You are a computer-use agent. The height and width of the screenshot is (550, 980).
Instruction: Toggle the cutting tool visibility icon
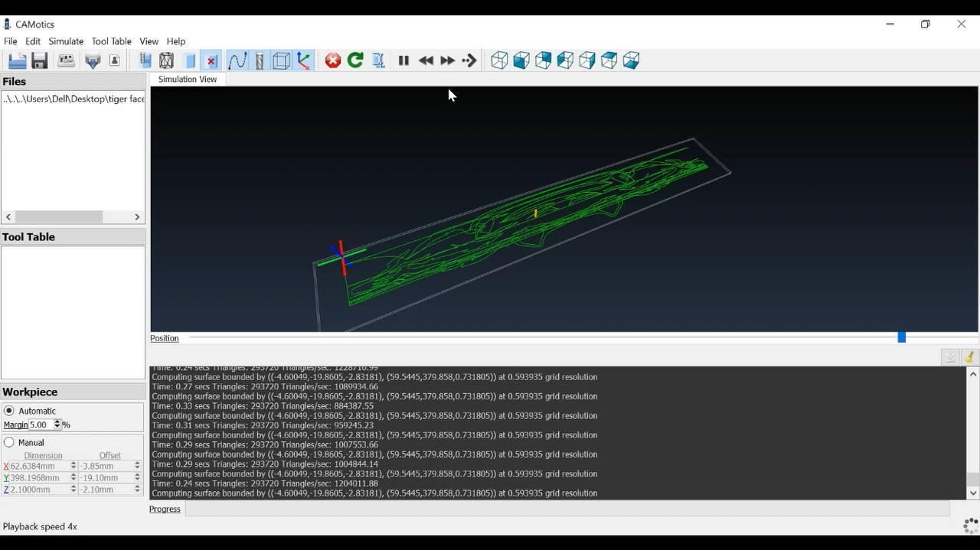pos(258,60)
